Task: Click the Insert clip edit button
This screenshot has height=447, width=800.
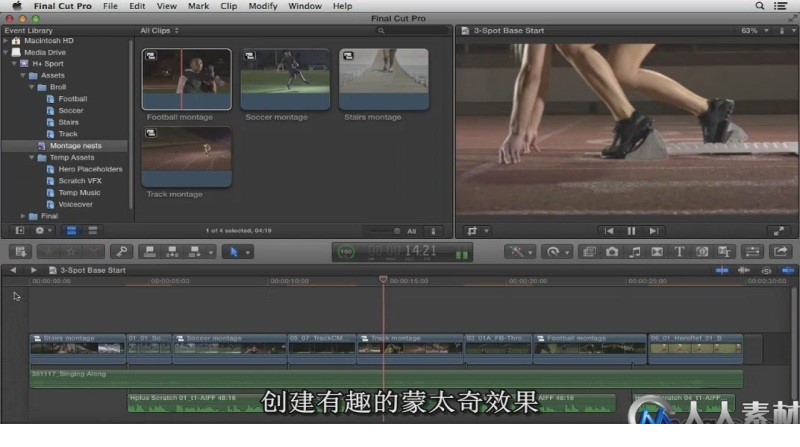Action: (x=172, y=252)
